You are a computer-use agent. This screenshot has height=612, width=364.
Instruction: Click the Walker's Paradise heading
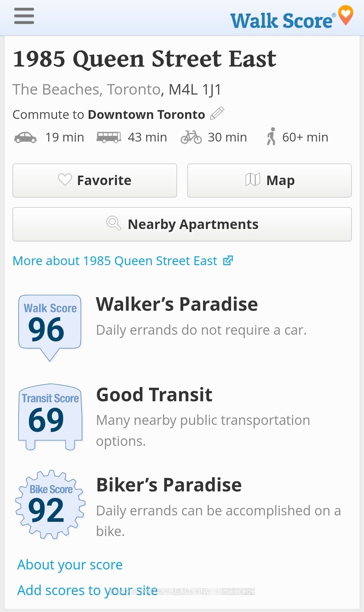click(x=177, y=304)
